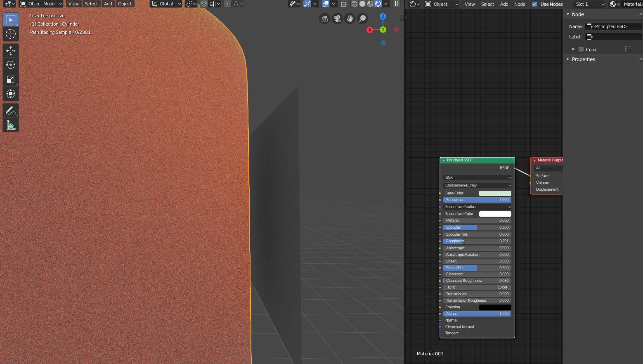The width and height of the screenshot is (643, 364).
Task: Activate the 3D Cursor tool
Action: 11,34
